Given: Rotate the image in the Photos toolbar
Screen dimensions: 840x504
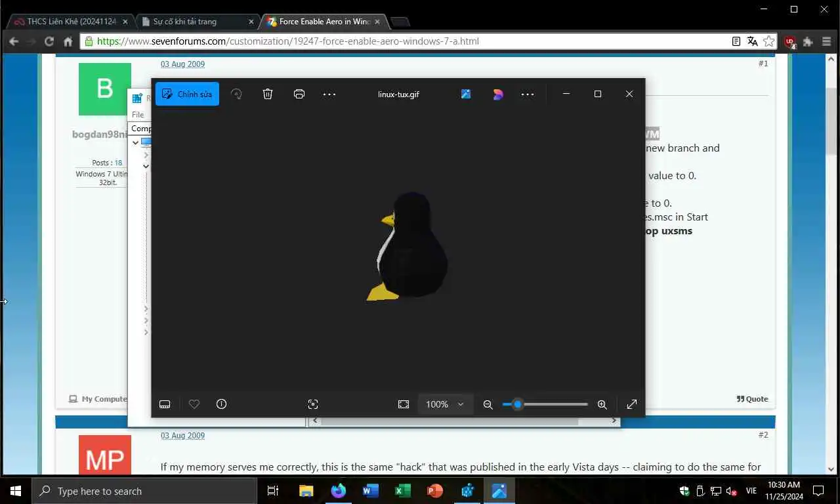Looking at the screenshot, I should coord(236,94).
